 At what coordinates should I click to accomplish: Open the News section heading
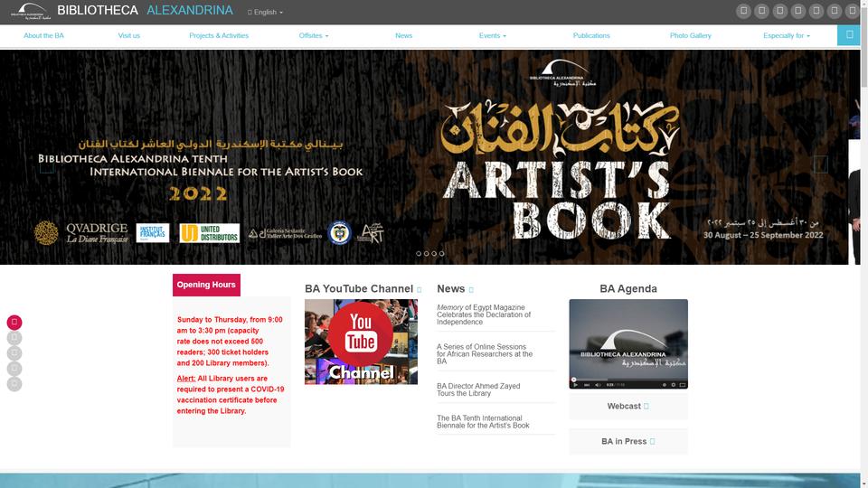tap(450, 289)
